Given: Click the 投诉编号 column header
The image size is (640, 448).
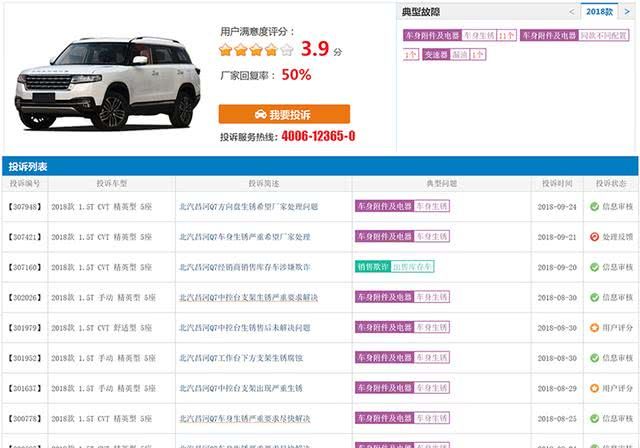Looking at the screenshot, I should (x=25, y=184).
